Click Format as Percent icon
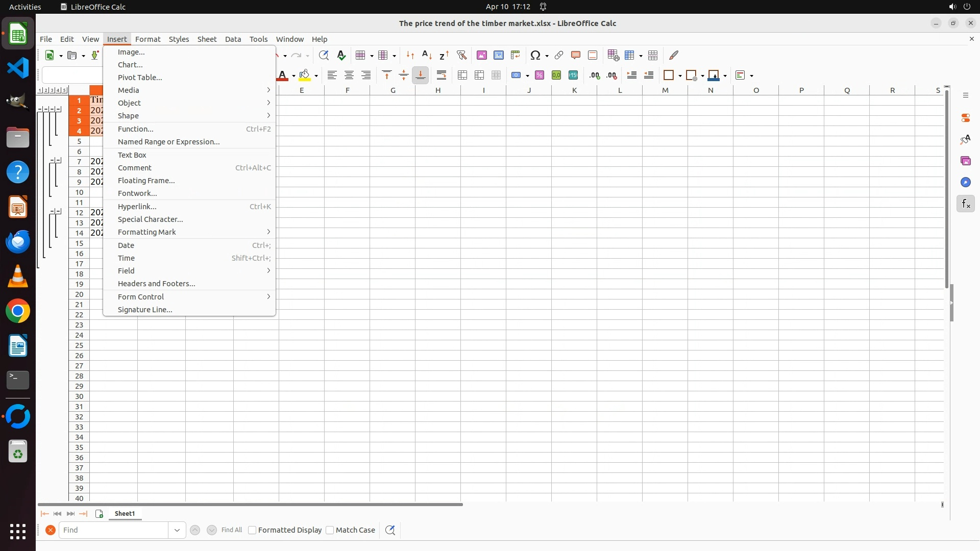The image size is (980, 551). click(540, 76)
